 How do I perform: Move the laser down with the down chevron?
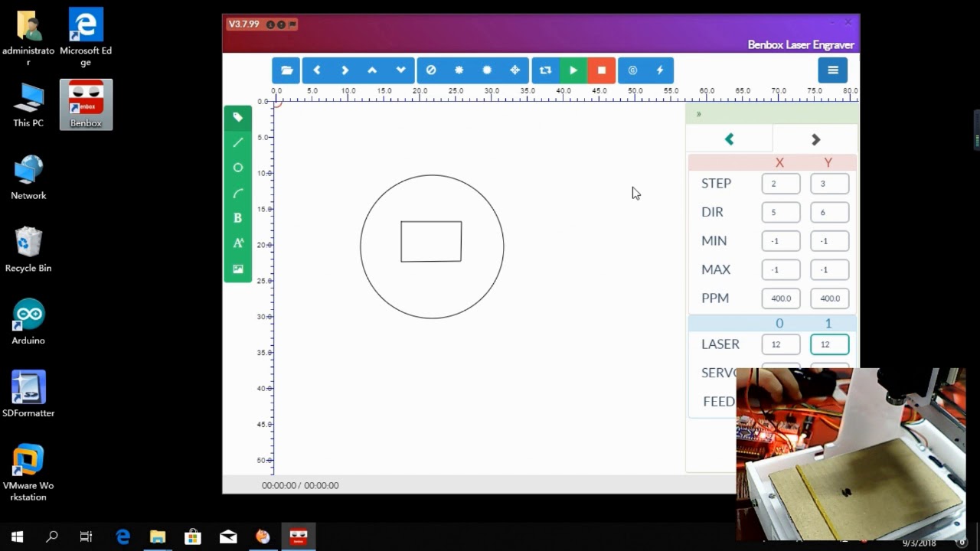point(400,70)
